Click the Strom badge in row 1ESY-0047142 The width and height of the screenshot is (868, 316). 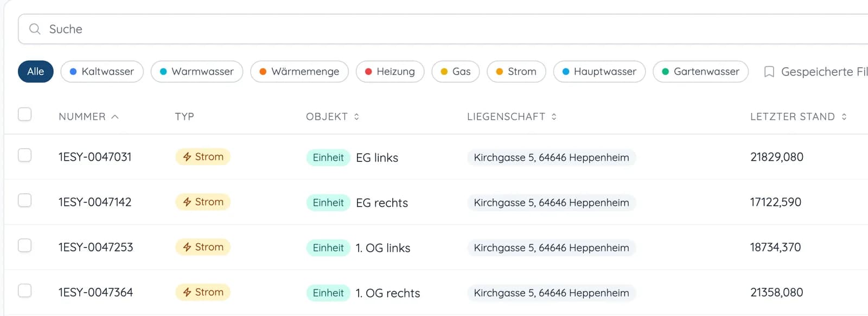(x=203, y=202)
